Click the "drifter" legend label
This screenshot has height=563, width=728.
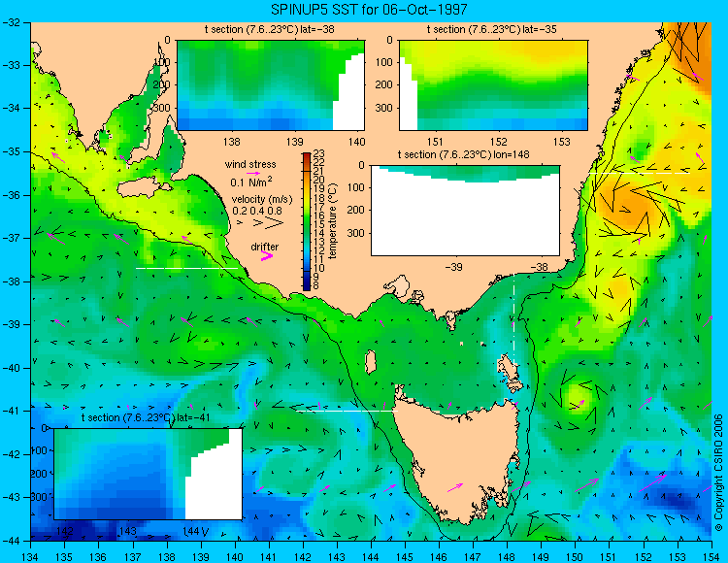[265, 247]
